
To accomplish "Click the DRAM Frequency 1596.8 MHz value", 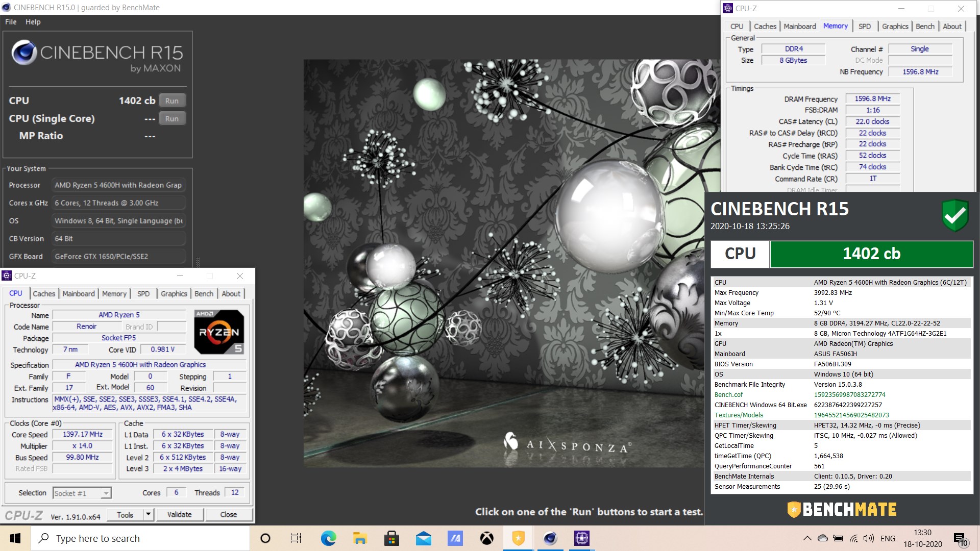I will [872, 98].
